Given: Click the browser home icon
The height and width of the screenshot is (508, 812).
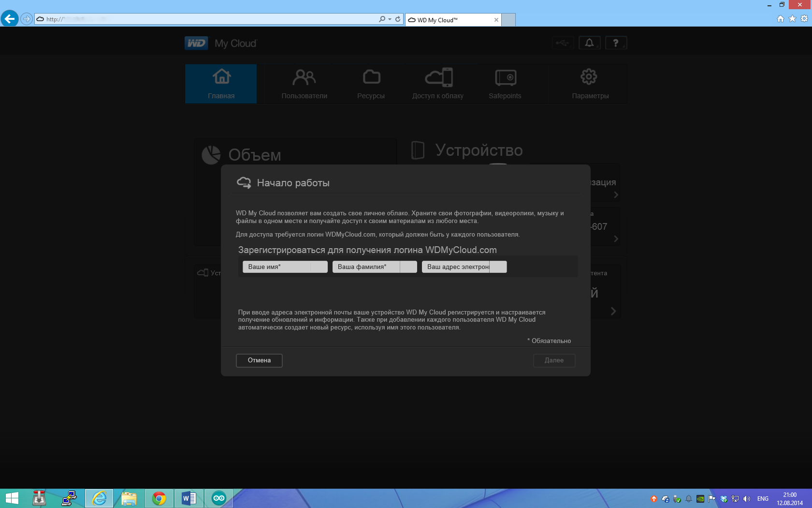Looking at the screenshot, I should [780, 19].
